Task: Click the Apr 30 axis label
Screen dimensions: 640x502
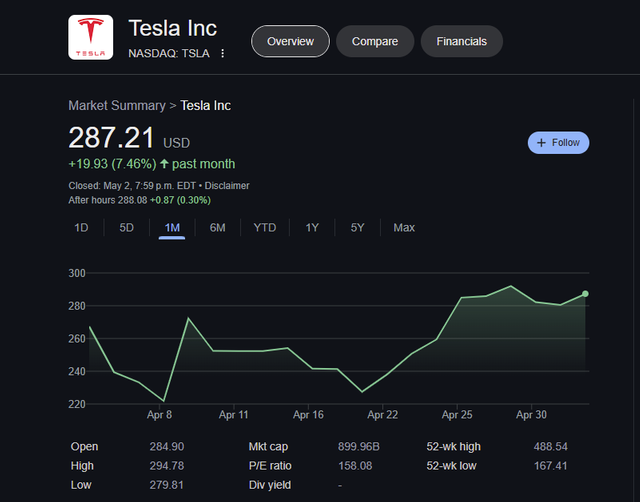Action: 531,415
